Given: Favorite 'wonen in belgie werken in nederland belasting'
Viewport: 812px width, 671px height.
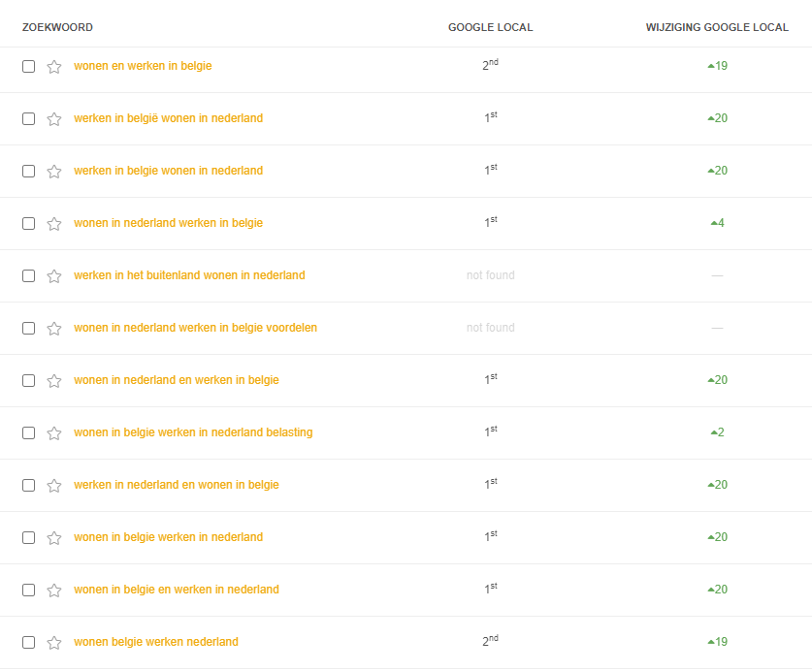Looking at the screenshot, I should pyautogui.click(x=54, y=432).
